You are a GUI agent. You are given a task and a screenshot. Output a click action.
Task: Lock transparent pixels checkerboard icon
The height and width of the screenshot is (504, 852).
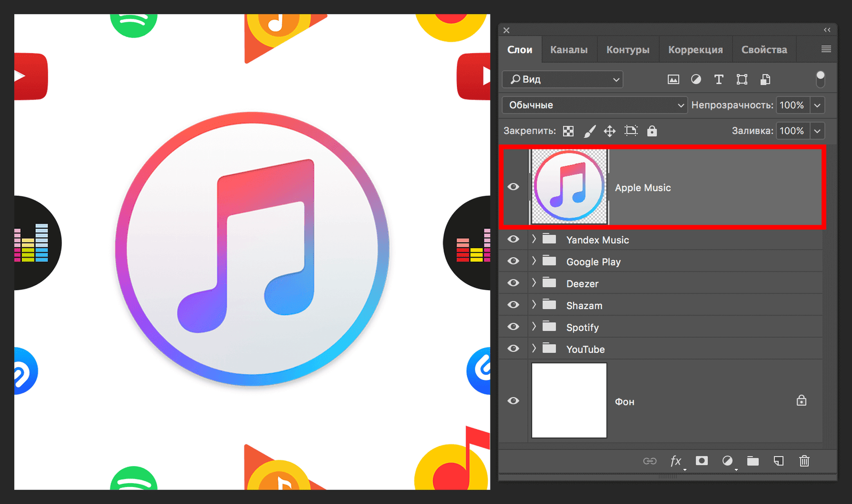click(x=568, y=131)
